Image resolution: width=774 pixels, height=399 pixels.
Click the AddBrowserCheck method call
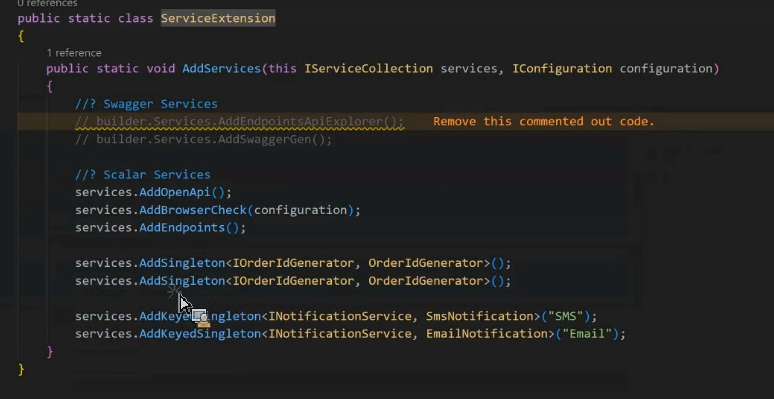pos(193,210)
